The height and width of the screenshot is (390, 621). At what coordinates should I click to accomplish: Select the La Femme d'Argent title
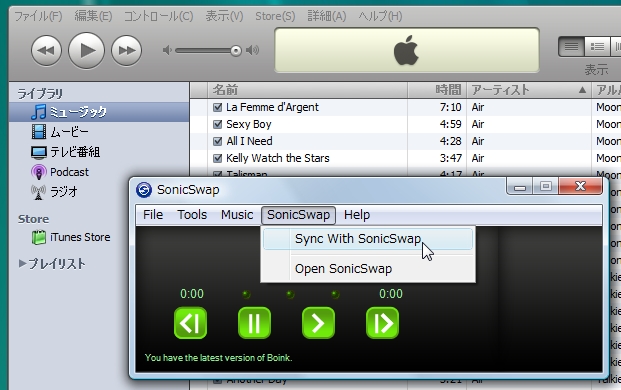pyautogui.click(x=272, y=107)
